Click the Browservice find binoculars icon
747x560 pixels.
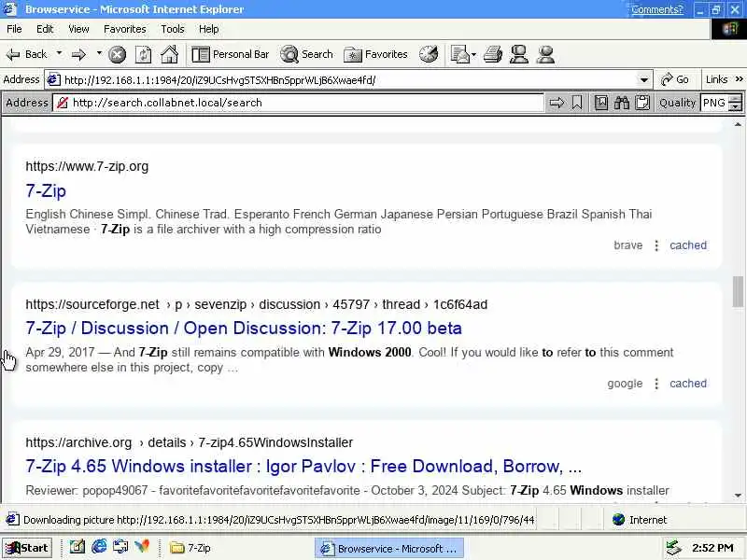622,103
